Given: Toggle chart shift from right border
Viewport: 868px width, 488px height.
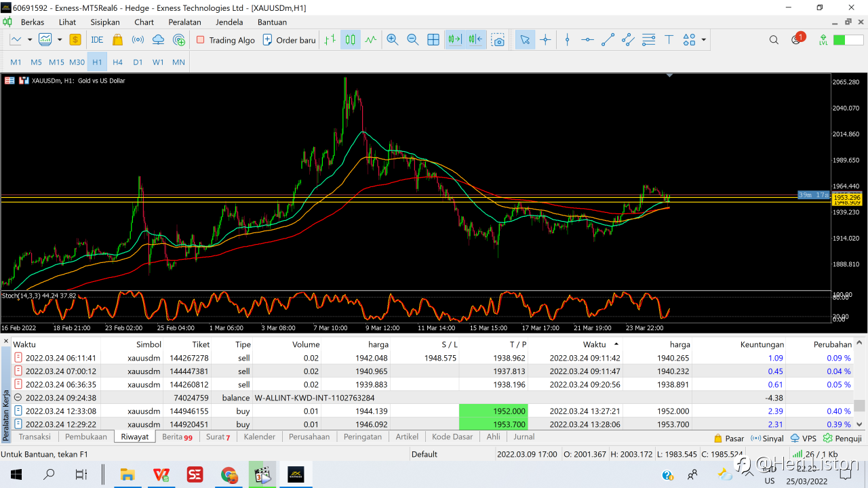Looking at the screenshot, I should (475, 40).
